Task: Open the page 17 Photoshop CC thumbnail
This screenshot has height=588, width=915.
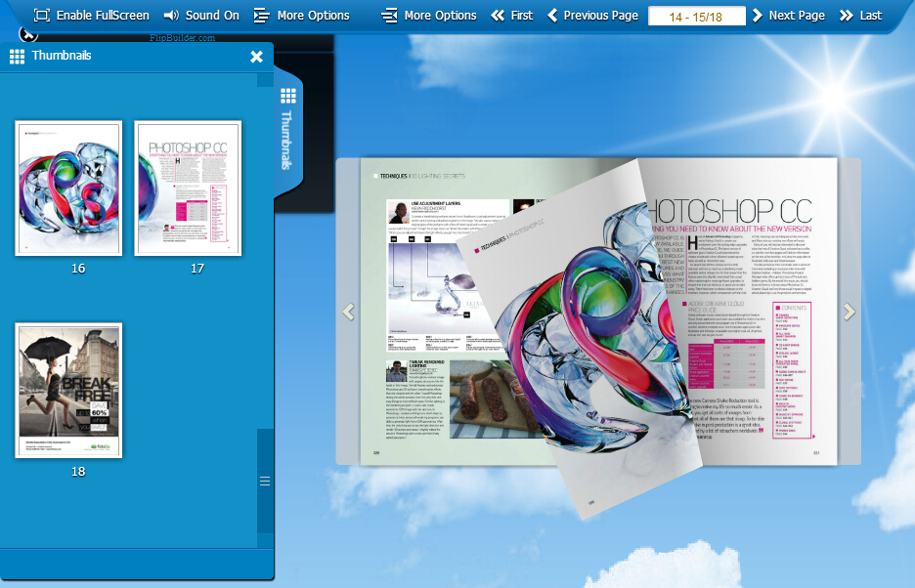Action: pyautogui.click(x=188, y=189)
